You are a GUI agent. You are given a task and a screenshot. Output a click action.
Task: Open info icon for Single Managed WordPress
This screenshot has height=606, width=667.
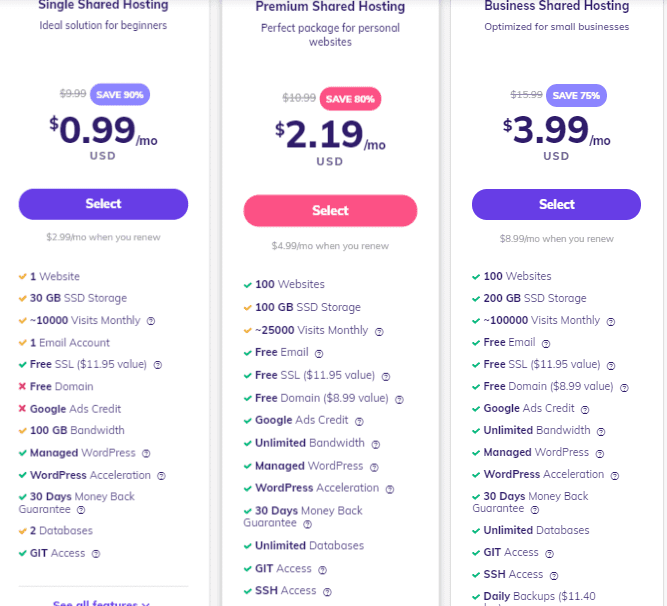pyautogui.click(x=146, y=454)
